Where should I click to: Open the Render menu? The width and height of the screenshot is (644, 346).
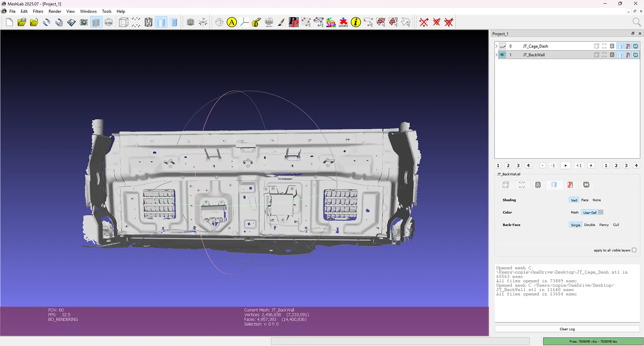coord(55,11)
